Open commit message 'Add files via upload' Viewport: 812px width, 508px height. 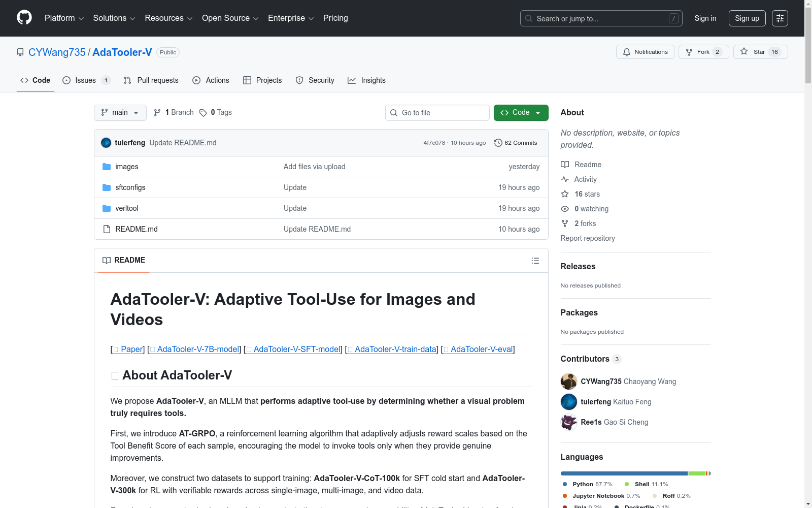(315, 167)
